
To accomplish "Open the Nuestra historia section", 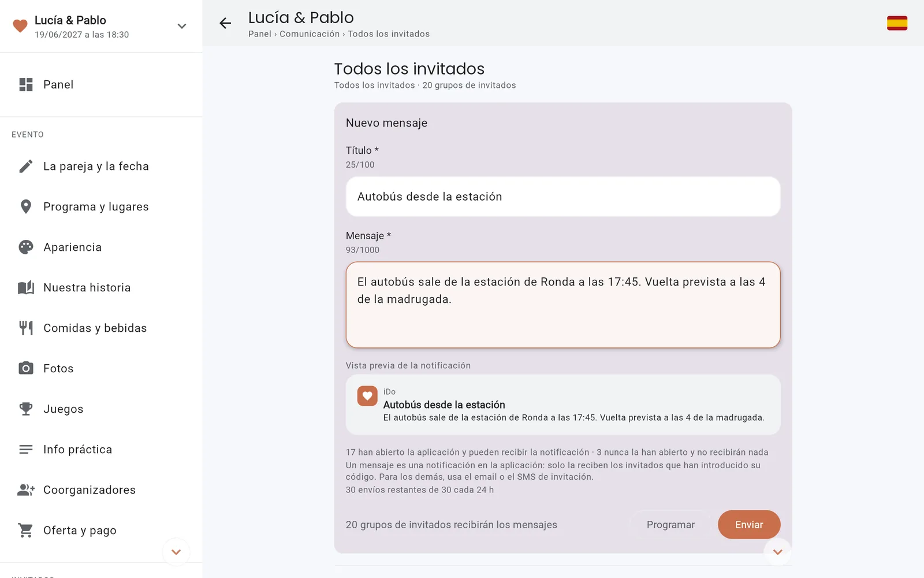I will [x=101, y=288].
